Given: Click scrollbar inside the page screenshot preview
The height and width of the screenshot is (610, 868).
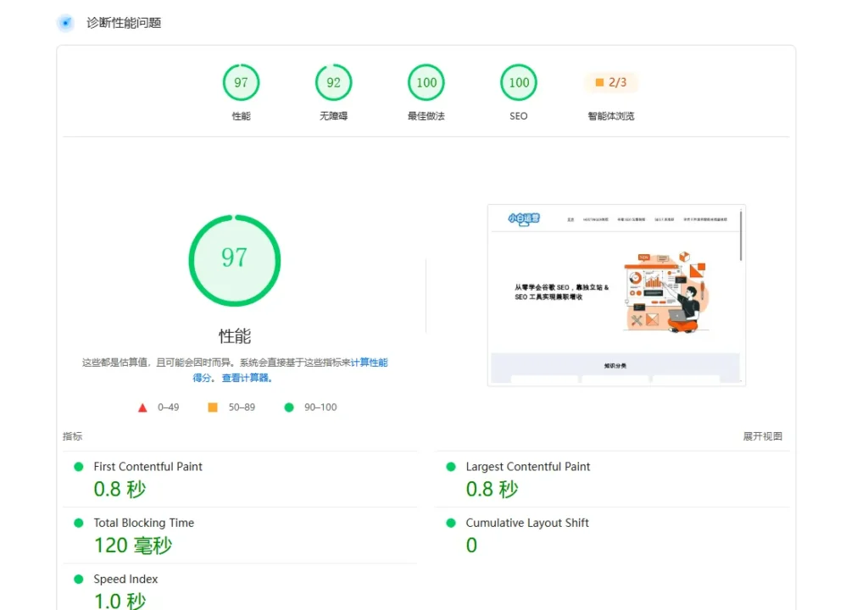Looking at the screenshot, I should (741, 236).
